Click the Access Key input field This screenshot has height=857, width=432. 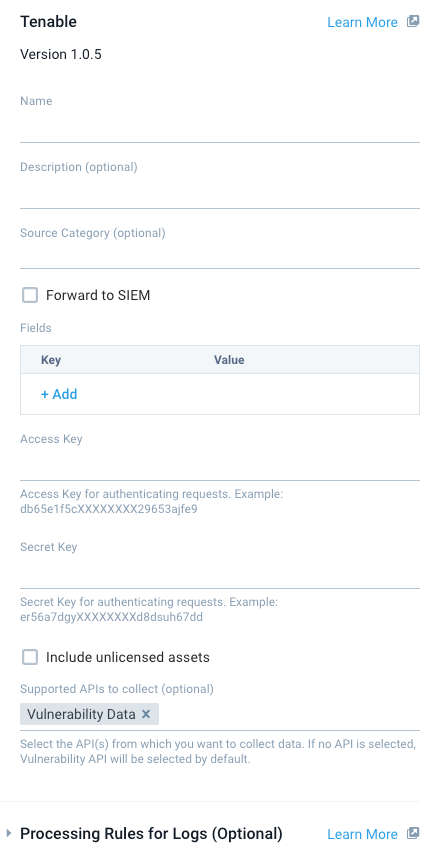click(x=220, y=465)
